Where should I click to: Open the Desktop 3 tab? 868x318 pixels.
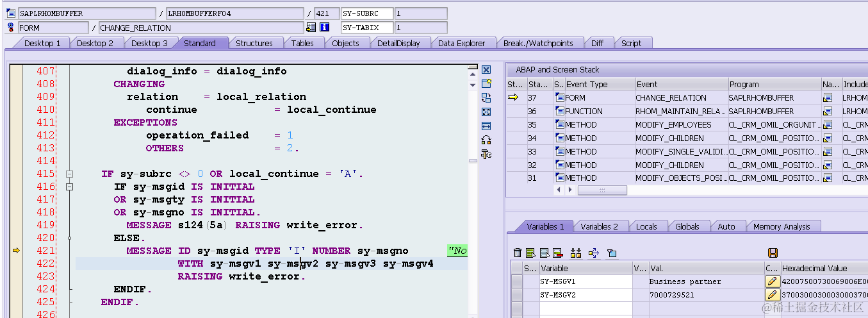[149, 43]
